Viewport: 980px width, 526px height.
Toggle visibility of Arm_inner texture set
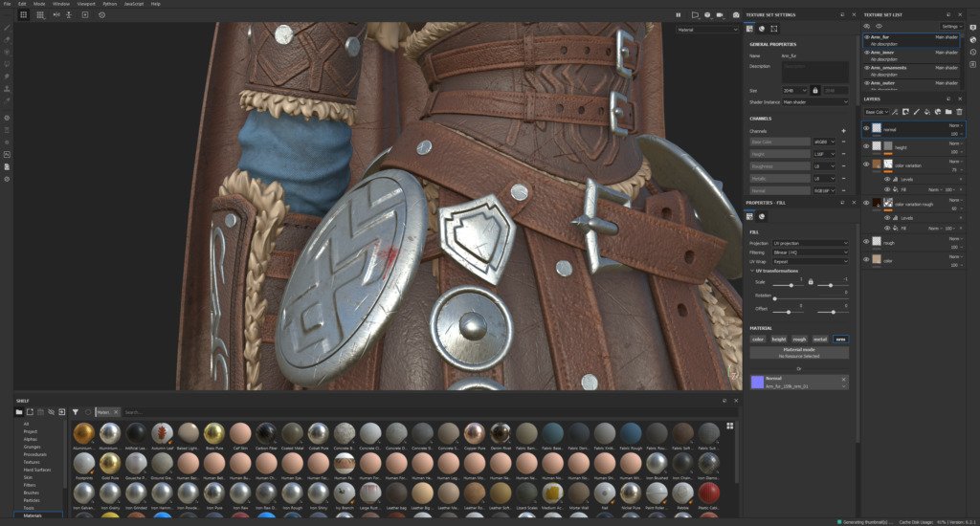tap(867, 54)
